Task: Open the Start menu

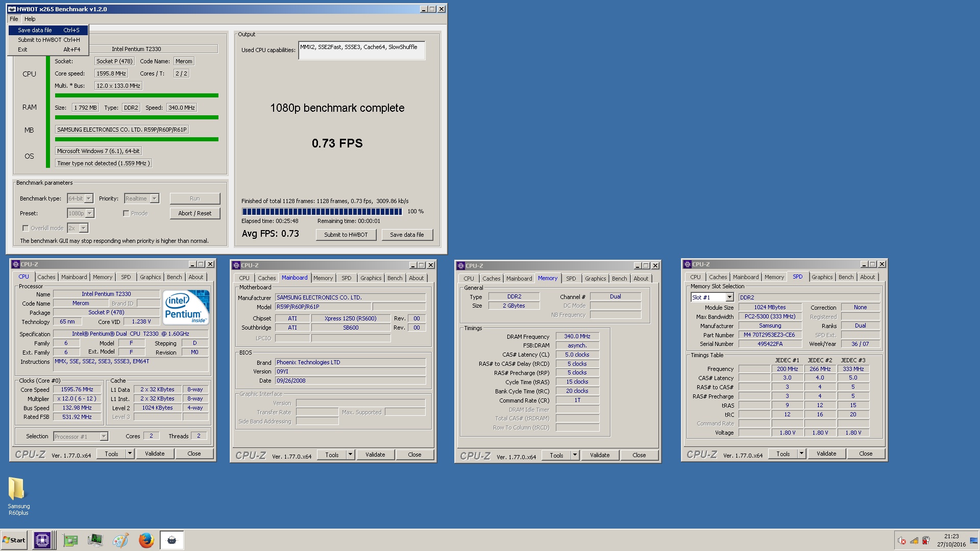Action: click(14, 540)
